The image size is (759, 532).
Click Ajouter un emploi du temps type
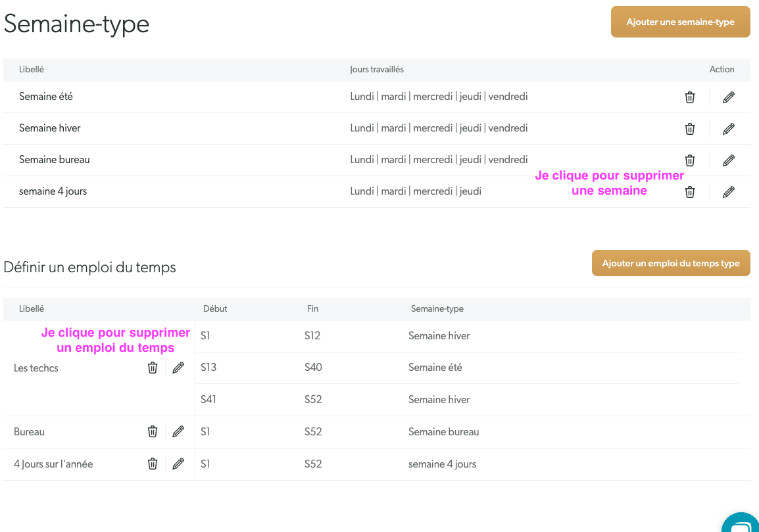pyautogui.click(x=671, y=263)
